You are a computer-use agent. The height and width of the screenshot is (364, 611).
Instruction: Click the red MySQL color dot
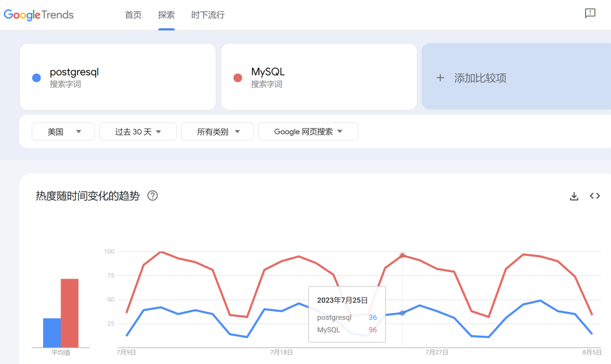point(238,78)
